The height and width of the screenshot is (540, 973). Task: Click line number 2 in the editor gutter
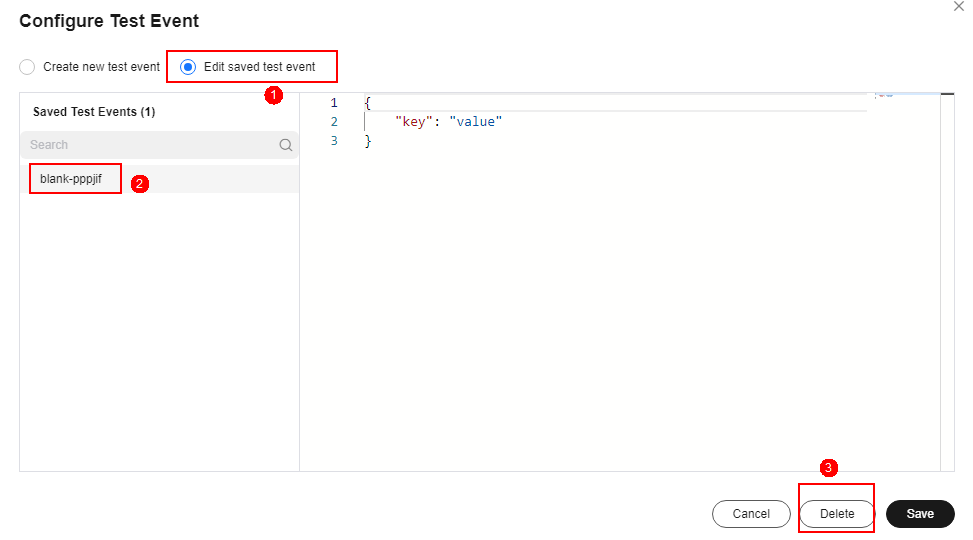334,122
